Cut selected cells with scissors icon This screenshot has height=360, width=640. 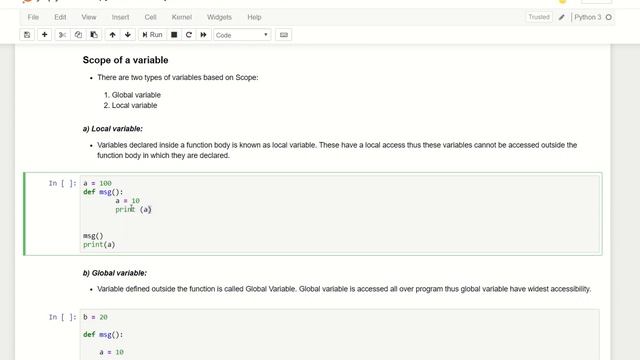(62, 35)
